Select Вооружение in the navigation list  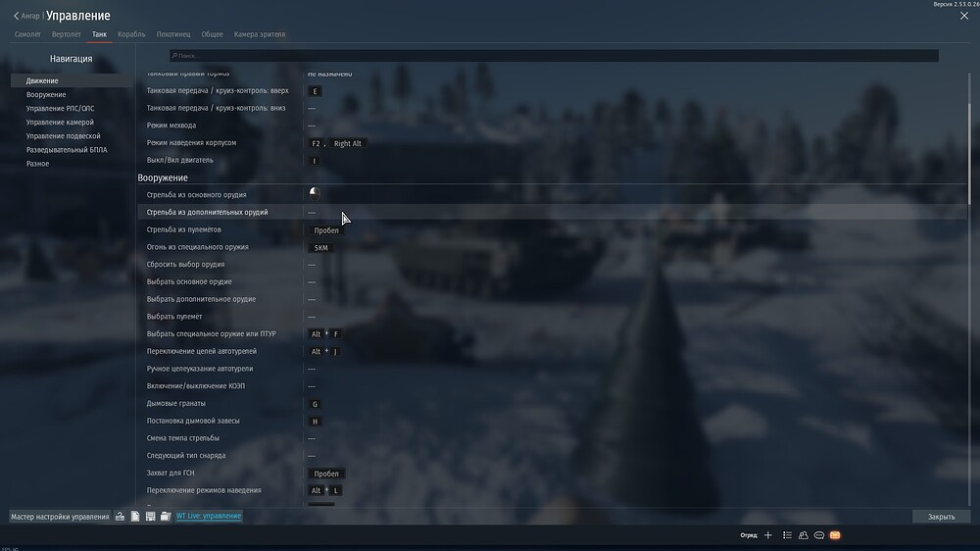tap(72, 94)
